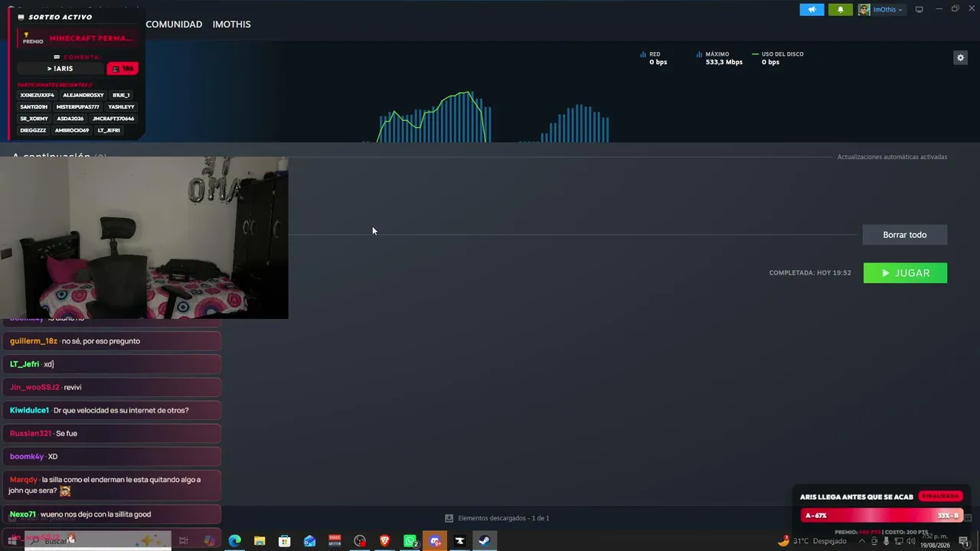Open OBS Studio from the taskbar
The width and height of the screenshot is (980, 551).
[360, 541]
